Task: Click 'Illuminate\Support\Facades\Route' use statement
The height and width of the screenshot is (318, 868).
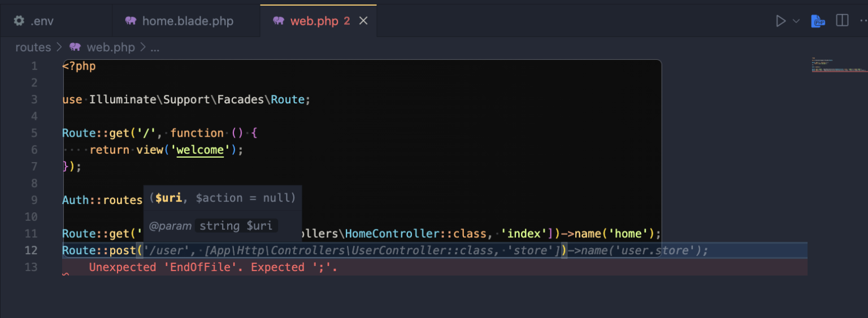Action: pos(198,99)
